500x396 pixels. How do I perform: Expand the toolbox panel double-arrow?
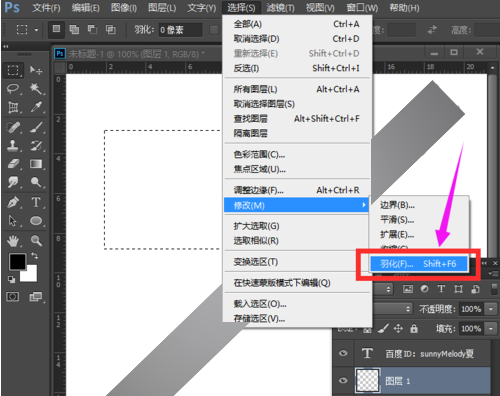click(x=6, y=47)
